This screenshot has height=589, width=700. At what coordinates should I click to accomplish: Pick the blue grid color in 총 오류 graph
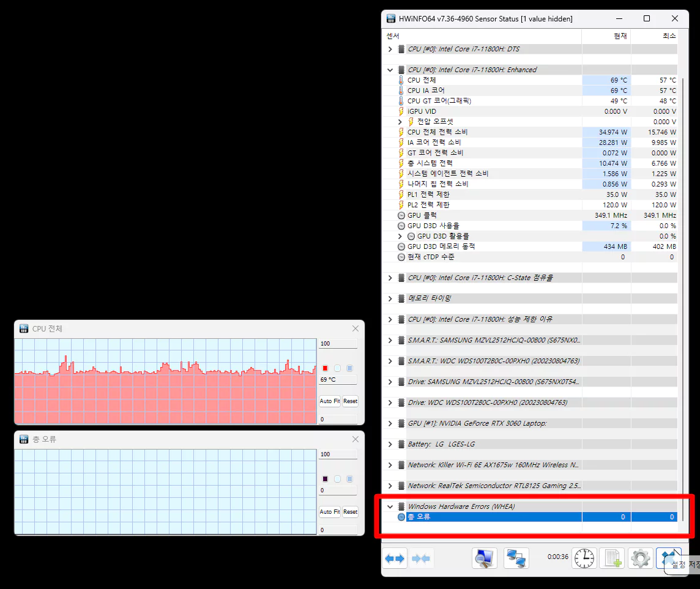pos(349,479)
